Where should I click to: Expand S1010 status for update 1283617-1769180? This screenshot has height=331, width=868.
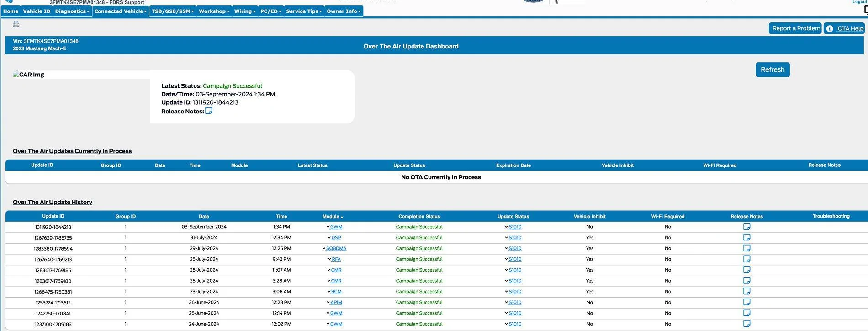pos(513,281)
